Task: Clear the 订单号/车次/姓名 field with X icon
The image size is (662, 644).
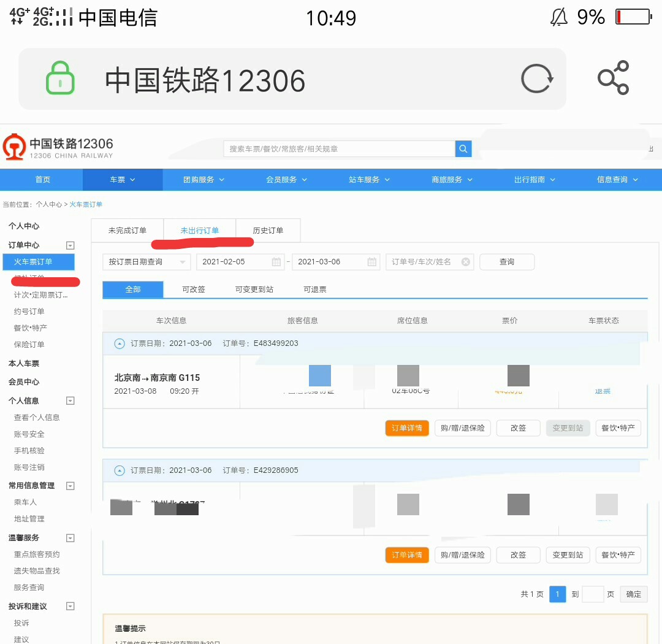Action: [466, 262]
